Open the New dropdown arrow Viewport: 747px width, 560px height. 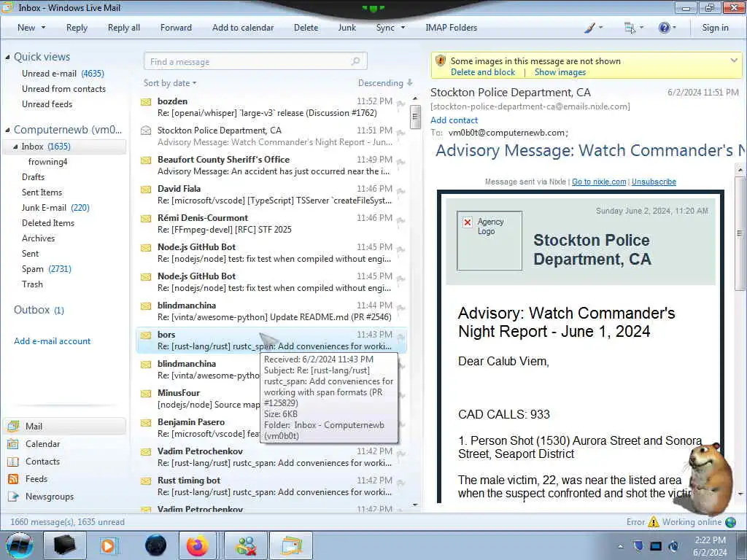tap(43, 28)
